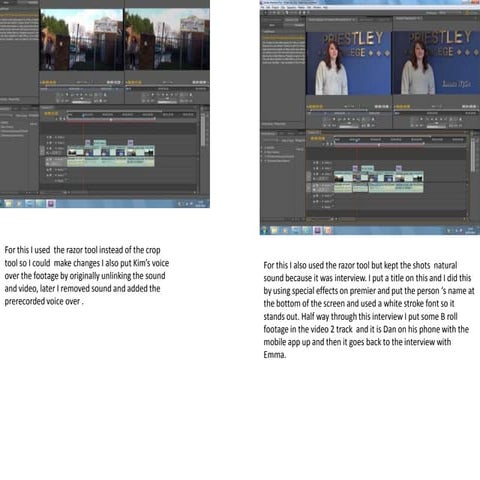This screenshot has height=480, width=480.
Task: Click Program monitor preview of gate footage
Action: tap(167, 40)
